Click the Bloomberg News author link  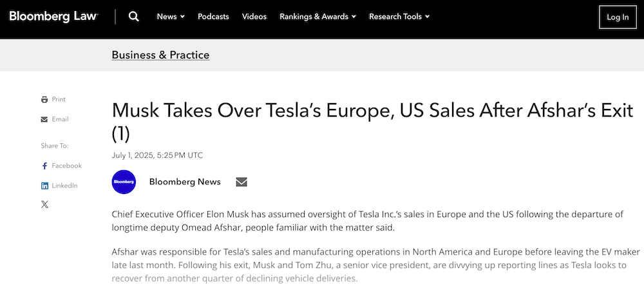point(185,182)
